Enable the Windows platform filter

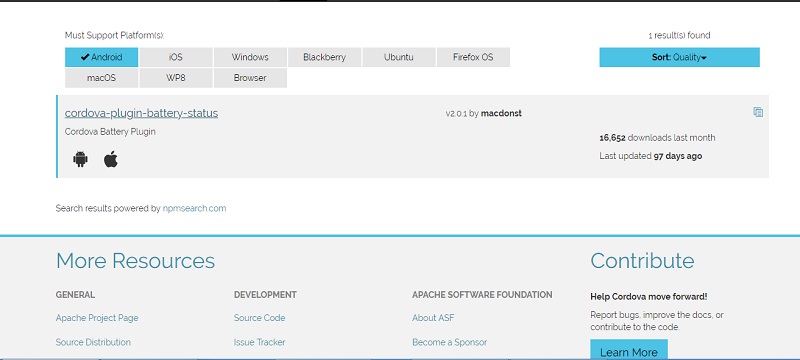(x=250, y=57)
